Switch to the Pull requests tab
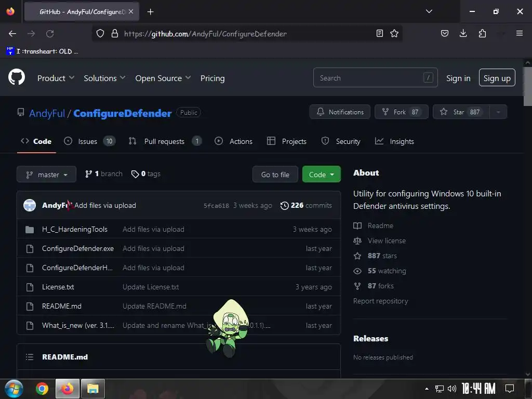The width and height of the screenshot is (532, 399). [165, 141]
